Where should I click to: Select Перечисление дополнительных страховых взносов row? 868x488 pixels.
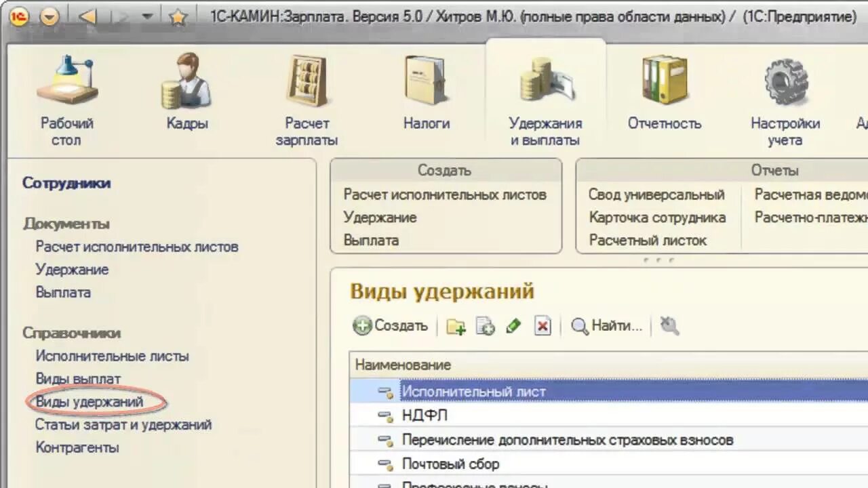click(x=609, y=440)
